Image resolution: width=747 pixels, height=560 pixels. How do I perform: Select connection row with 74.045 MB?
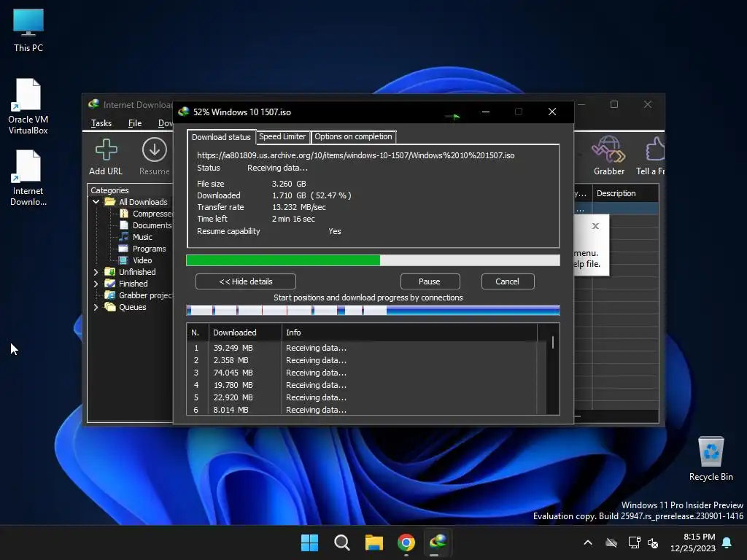[x=367, y=373]
